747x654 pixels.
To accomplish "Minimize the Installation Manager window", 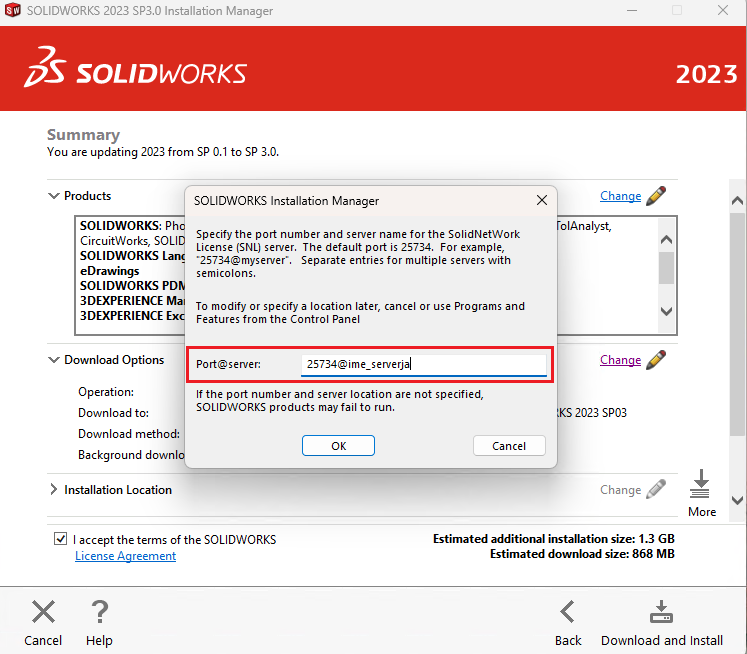I will coord(632,10).
